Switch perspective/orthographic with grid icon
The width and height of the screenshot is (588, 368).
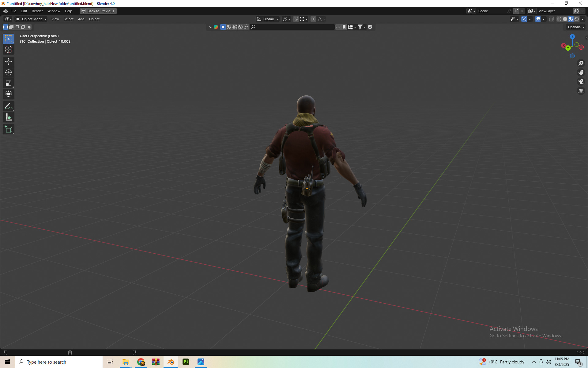[x=581, y=91]
